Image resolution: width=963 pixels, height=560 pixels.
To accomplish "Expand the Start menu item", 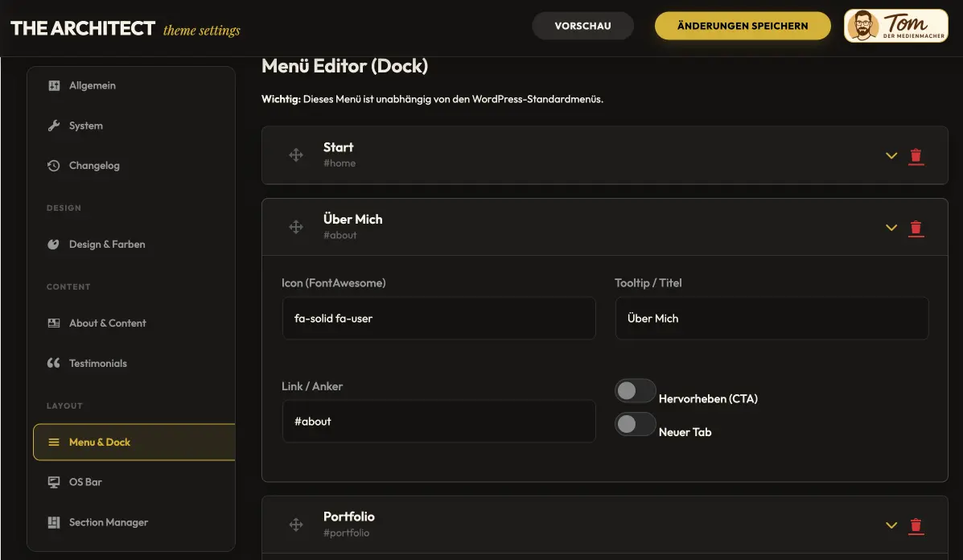I will 891,155.
